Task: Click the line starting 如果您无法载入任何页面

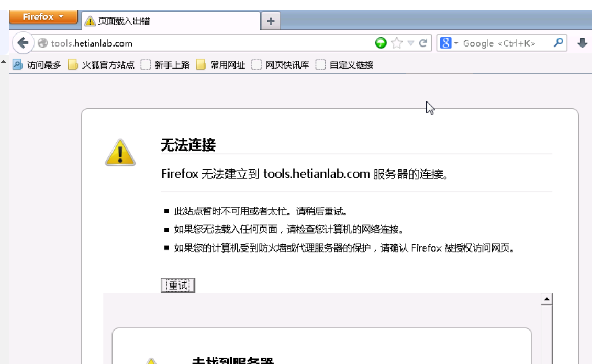Action: click(289, 230)
